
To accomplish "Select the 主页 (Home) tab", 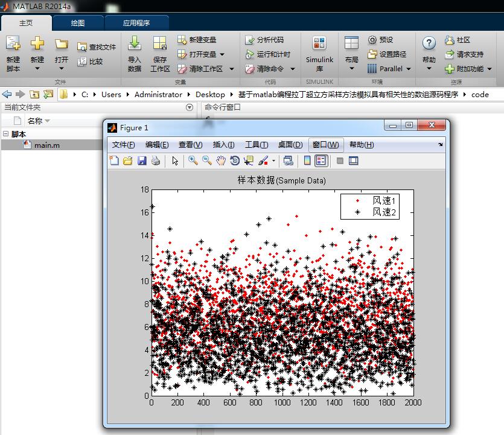I will coord(26,23).
